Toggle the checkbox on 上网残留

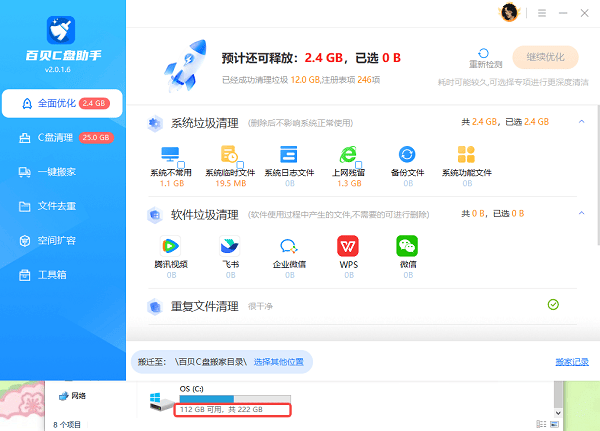click(358, 163)
